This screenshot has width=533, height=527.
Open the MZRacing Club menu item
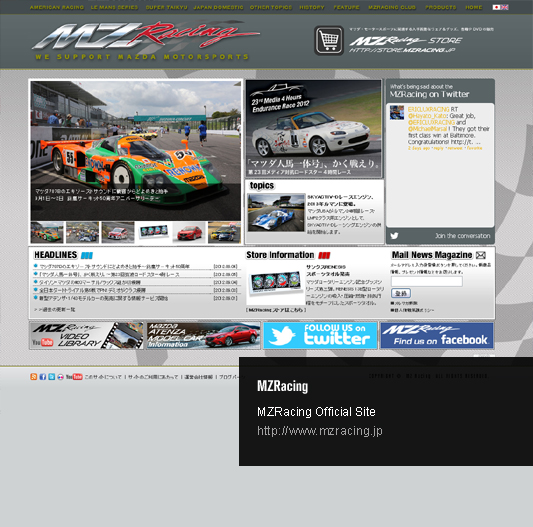392,7
